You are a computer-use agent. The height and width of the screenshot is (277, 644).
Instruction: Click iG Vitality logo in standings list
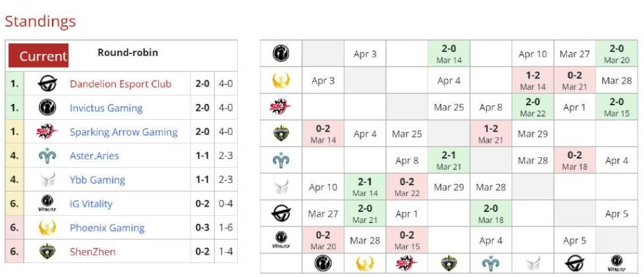(x=48, y=204)
